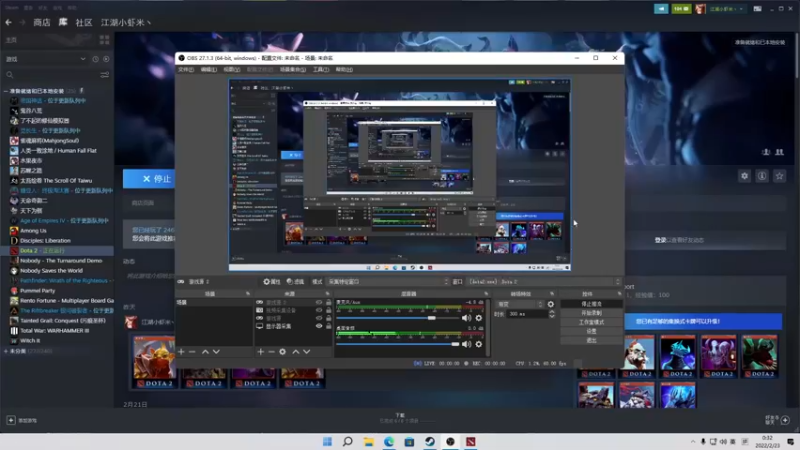
Task: Add a new source with plus icon
Action: click(260, 352)
